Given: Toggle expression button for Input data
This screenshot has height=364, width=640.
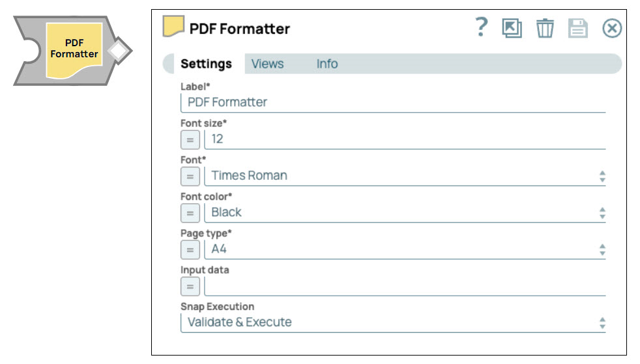Looking at the screenshot, I should [x=190, y=286].
